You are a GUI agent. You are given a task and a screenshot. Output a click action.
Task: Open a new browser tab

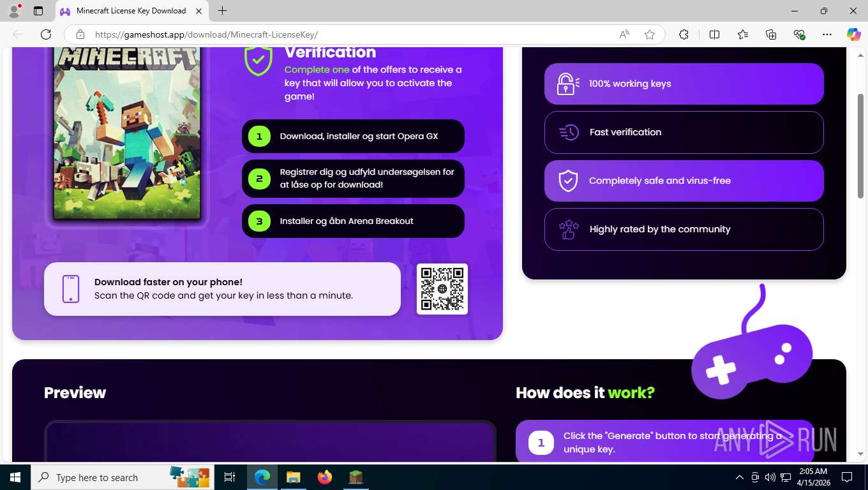coord(222,11)
